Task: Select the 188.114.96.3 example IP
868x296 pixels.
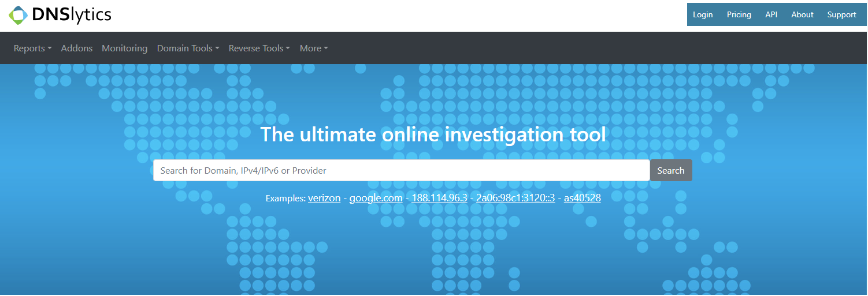Action: [439, 198]
